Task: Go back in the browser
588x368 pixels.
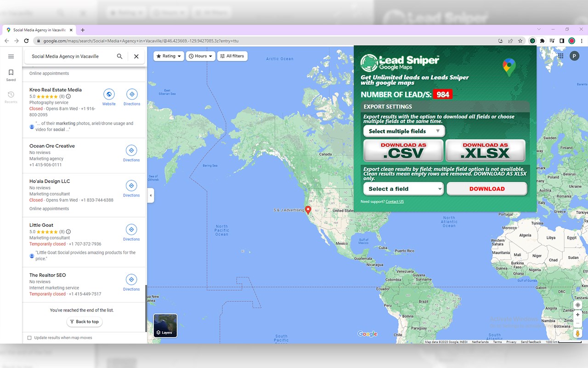Action: (6, 41)
